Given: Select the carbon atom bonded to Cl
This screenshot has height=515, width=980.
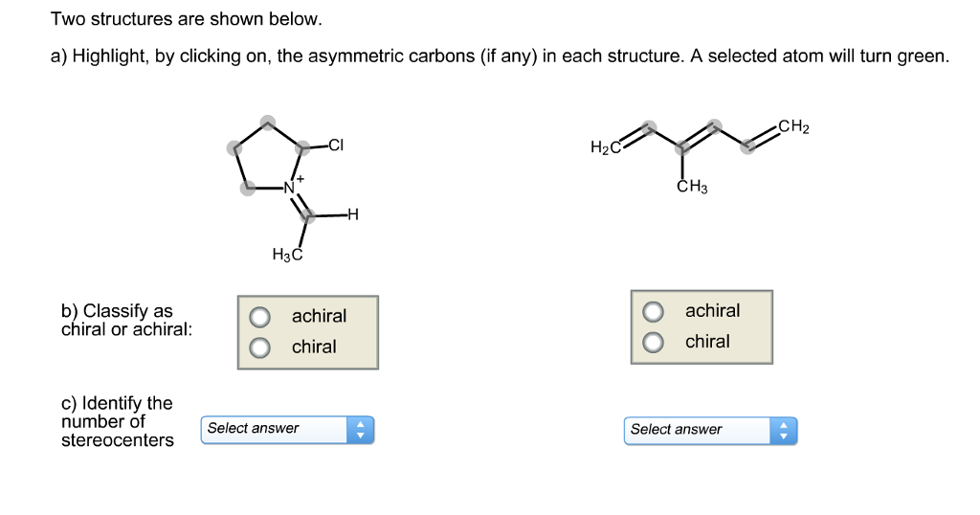Looking at the screenshot, I should [303, 148].
